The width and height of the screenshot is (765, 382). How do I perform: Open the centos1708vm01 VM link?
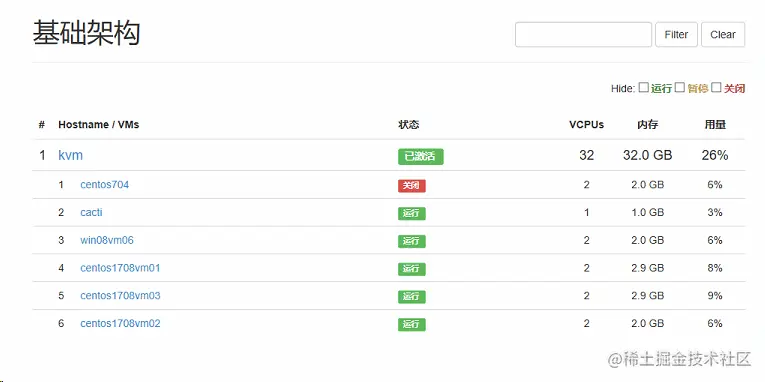pyautogui.click(x=120, y=268)
